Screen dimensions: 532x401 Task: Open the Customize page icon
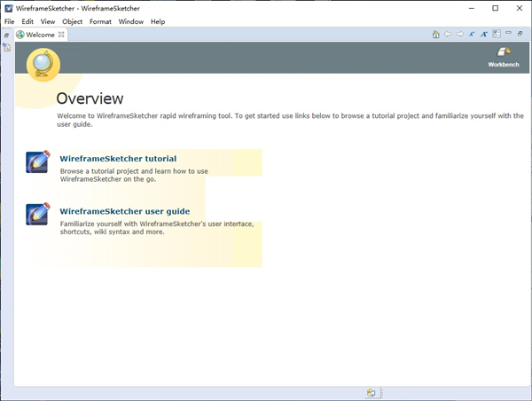pyautogui.click(x=497, y=34)
